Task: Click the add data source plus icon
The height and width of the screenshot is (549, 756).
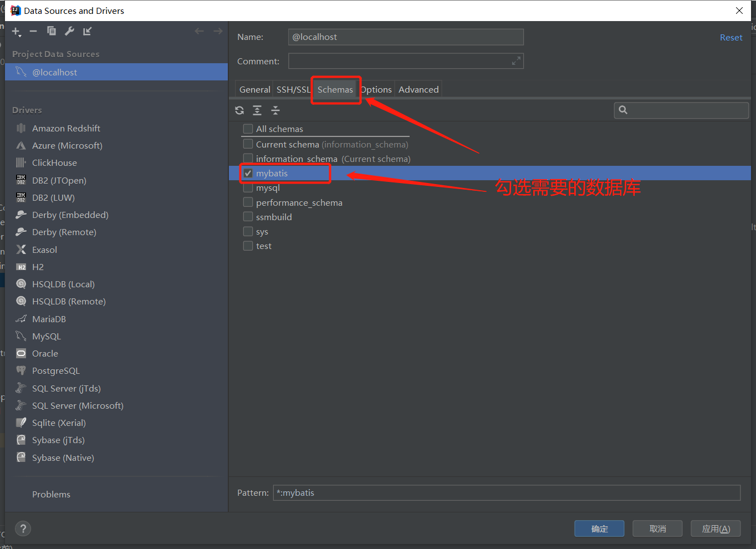Action: [16, 31]
